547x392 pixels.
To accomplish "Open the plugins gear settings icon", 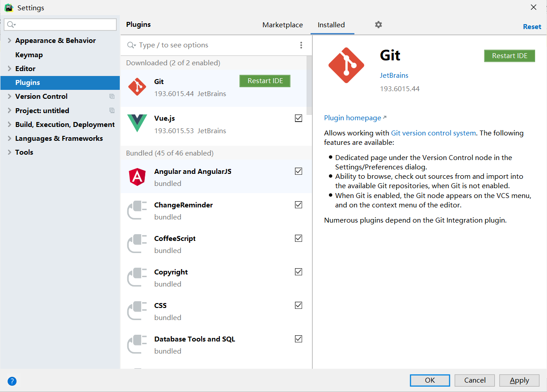I will tap(379, 25).
